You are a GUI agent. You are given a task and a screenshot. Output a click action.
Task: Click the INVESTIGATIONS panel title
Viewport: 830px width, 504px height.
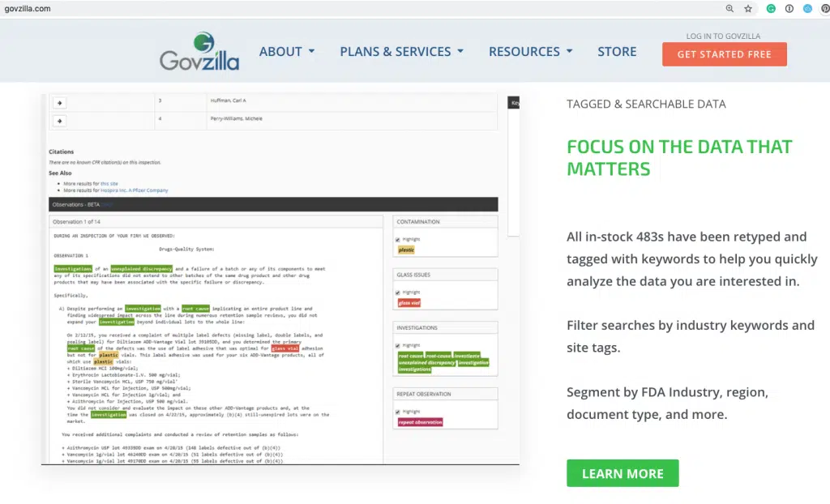417,327
